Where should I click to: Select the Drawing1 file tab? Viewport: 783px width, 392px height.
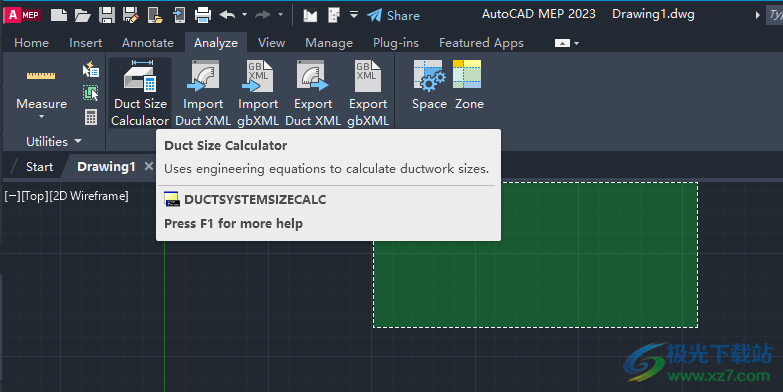pyautogui.click(x=106, y=167)
